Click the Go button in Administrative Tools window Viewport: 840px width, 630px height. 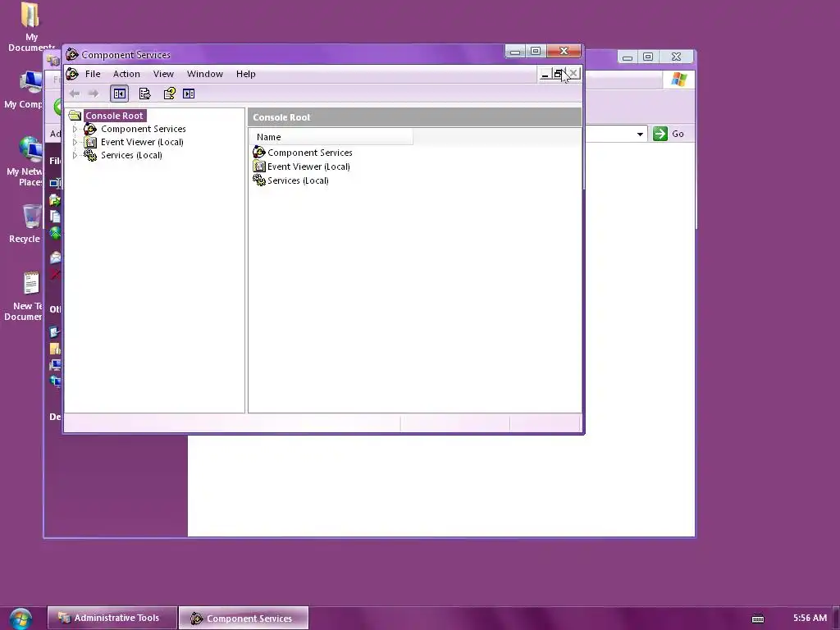[669, 134]
